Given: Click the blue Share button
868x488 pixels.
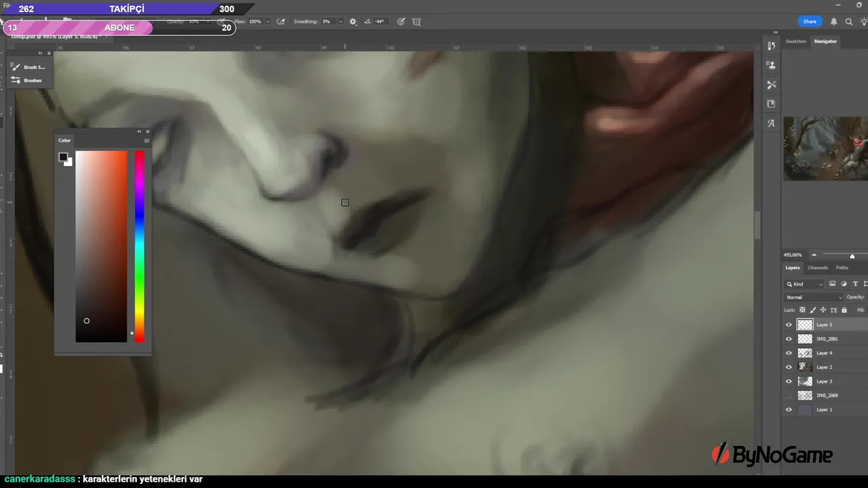Looking at the screenshot, I should point(810,22).
